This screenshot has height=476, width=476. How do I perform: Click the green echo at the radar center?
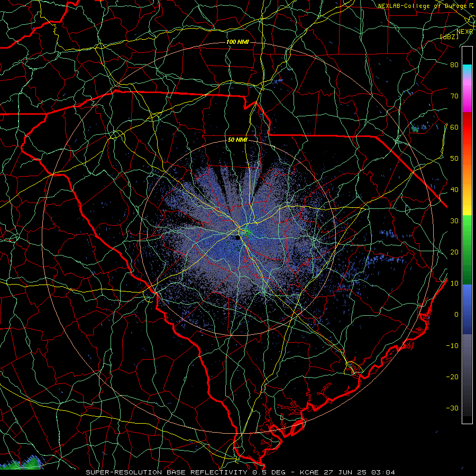tap(248, 233)
